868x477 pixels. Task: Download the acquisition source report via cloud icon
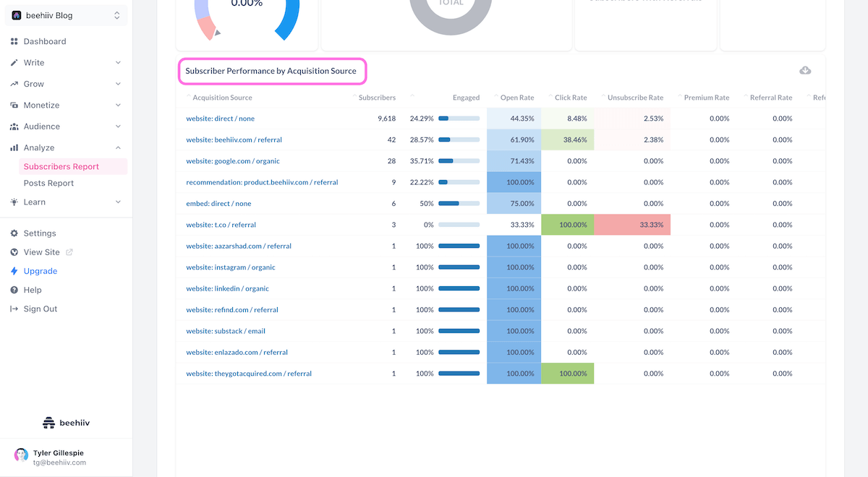[805, 70]
